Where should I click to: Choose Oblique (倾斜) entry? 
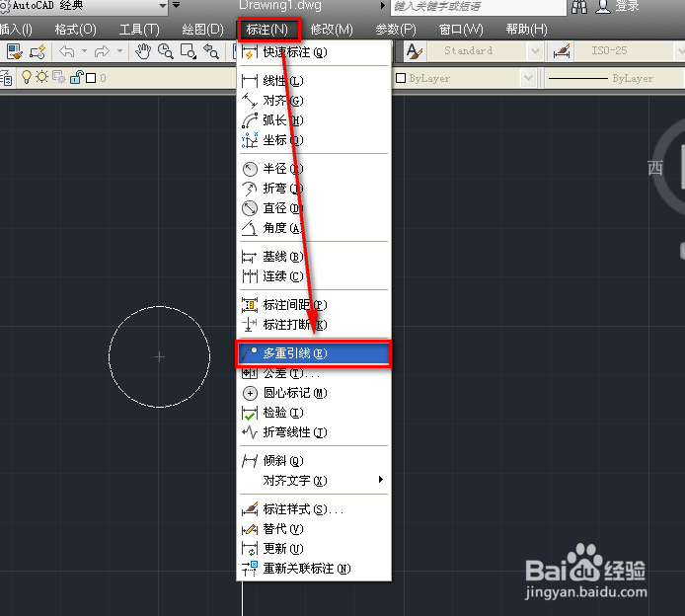click(x=314, y=460)
